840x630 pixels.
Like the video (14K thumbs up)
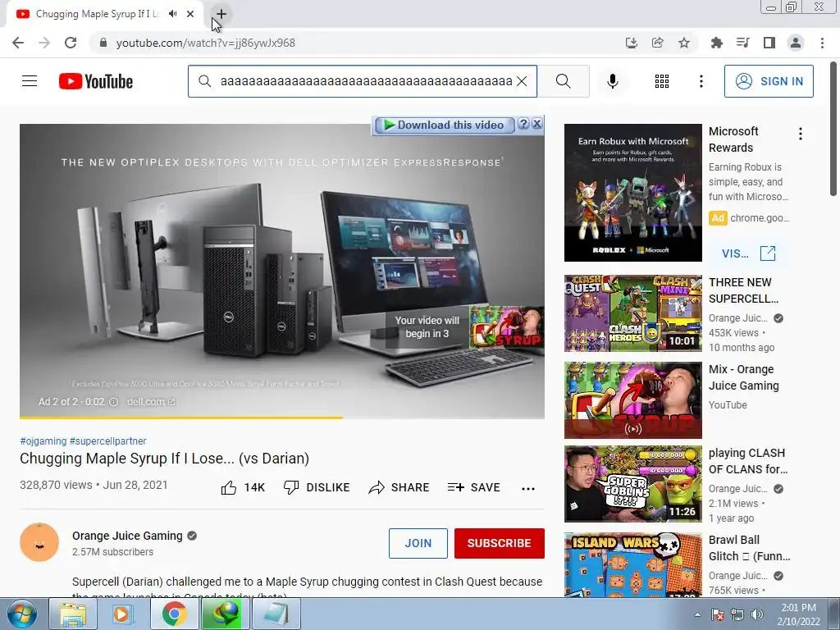(x=243, y=487)
